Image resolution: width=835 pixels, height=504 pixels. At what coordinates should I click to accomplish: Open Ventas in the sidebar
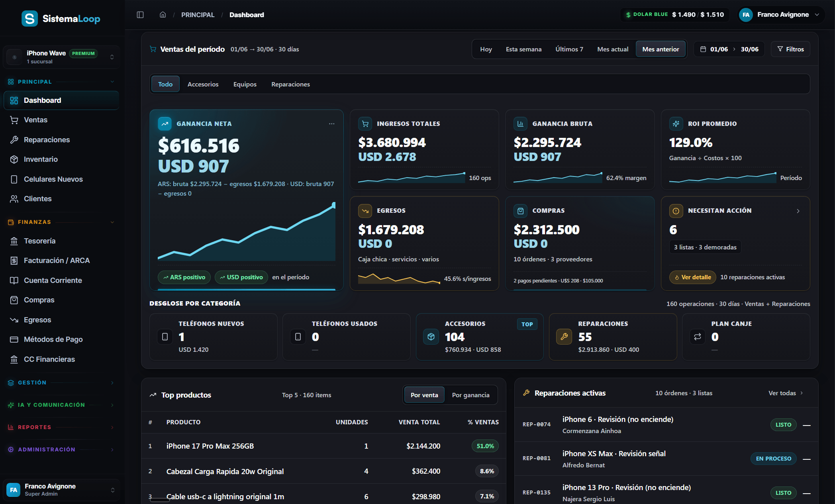(x=61, y=120)
